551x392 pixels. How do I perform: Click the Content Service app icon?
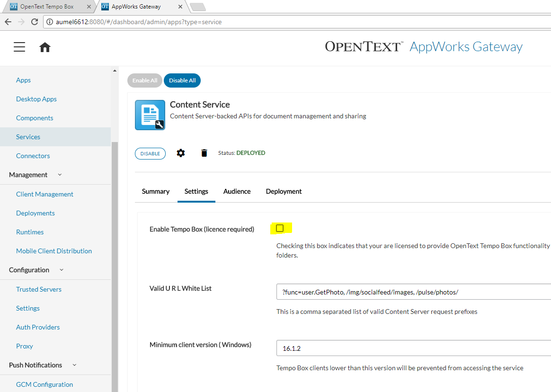coord(150,115)
